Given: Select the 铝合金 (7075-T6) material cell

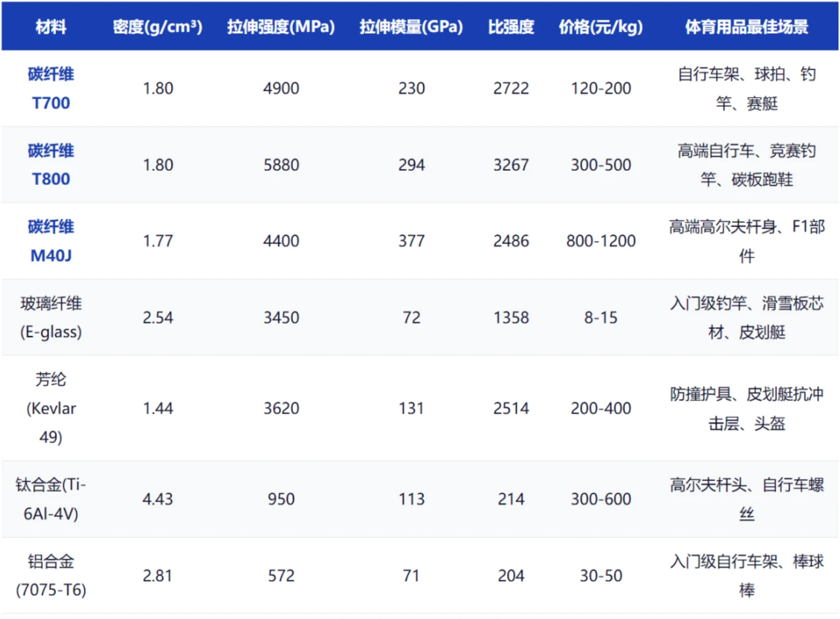Looking at the screenshot, I should tap(51, 575).
